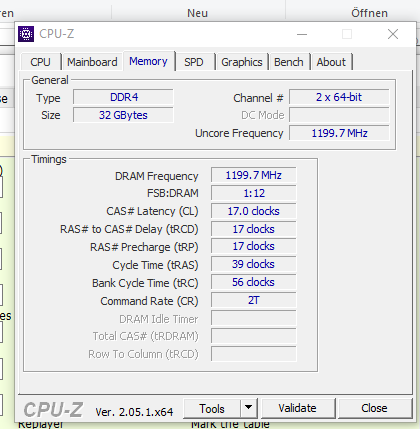Switch to the Graphics tab
The image size is (420, 429).
pyautogui.click(x=242, y=62)
